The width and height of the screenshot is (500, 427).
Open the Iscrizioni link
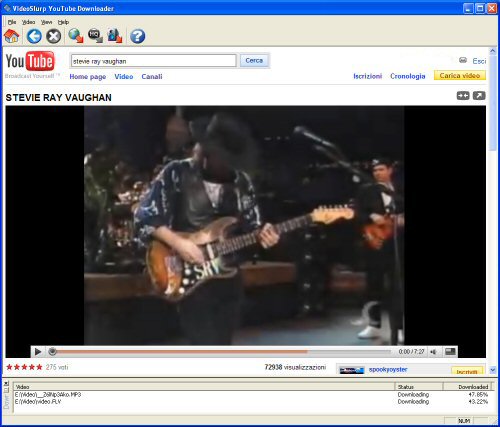[368, 76]
